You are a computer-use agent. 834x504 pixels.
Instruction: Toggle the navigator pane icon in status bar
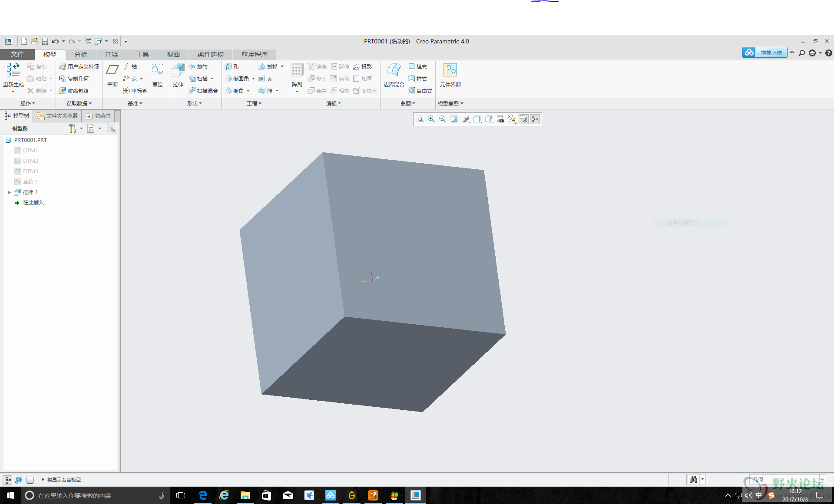[x=8, y=480]
